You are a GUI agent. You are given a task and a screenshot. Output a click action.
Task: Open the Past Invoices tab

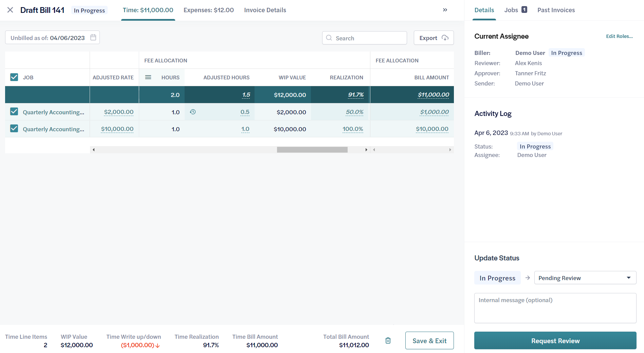[x=556, y=10]
